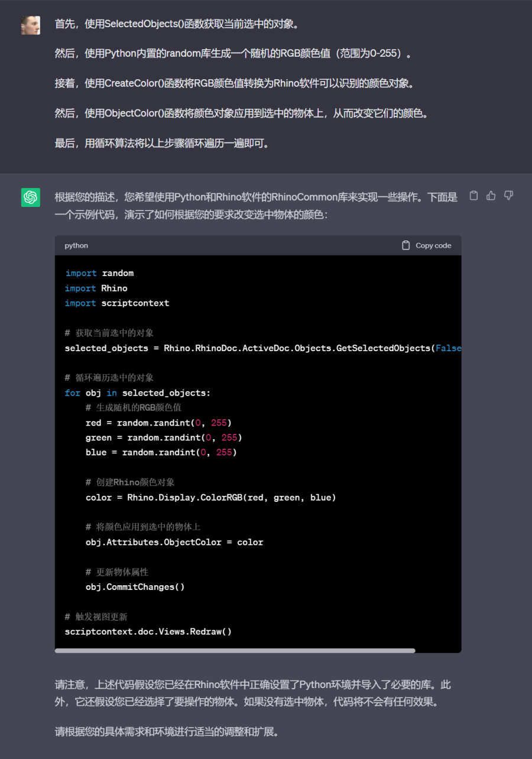Click the "python" language label

point(76,245)
